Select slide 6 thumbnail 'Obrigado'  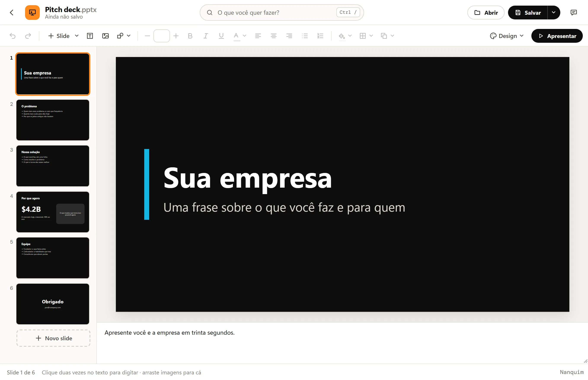coord(53,304)
